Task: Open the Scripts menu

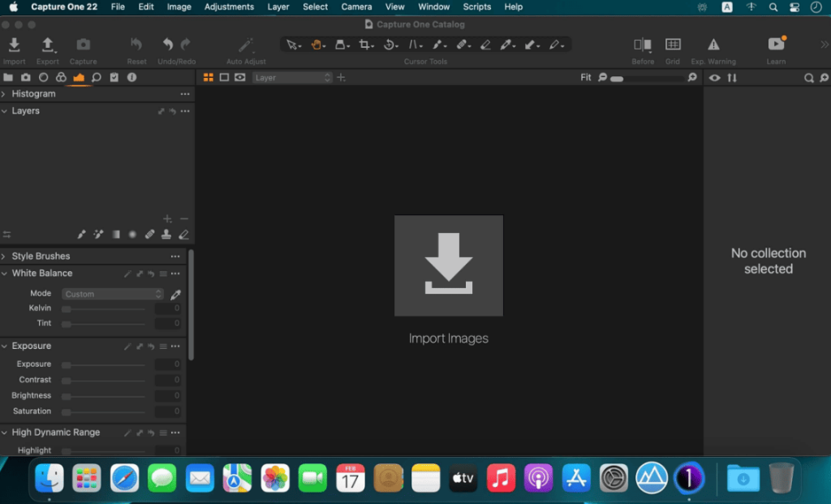Action: [477, 6]
